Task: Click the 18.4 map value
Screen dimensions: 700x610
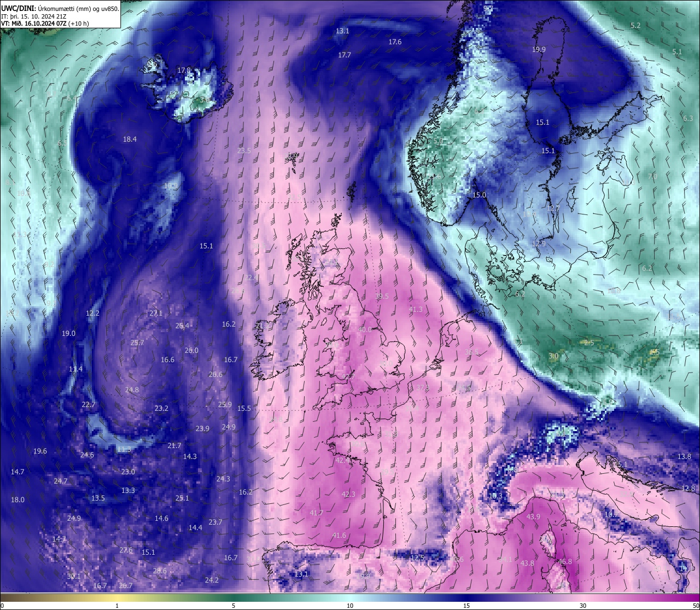Action: (130, 139)
